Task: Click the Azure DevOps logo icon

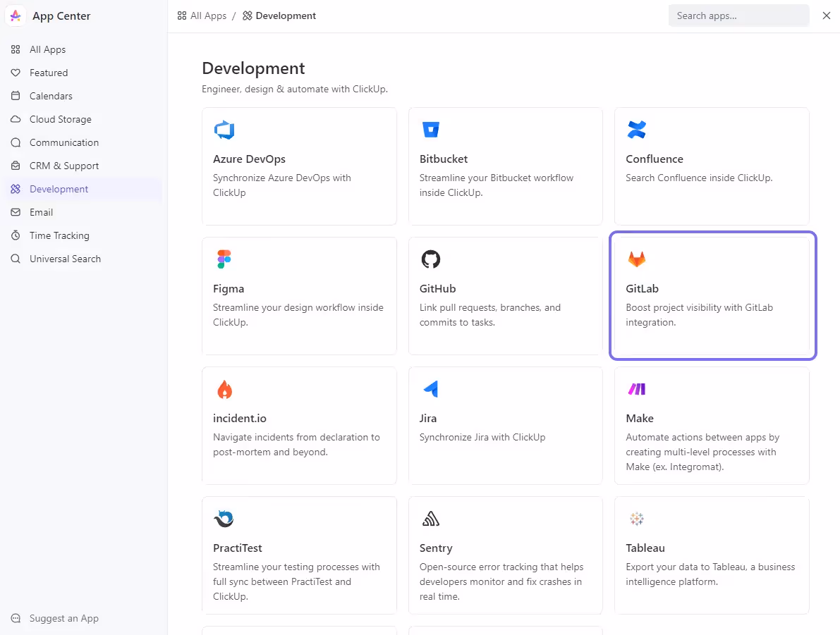Action: pyautogui.click(x=224, y=130)
